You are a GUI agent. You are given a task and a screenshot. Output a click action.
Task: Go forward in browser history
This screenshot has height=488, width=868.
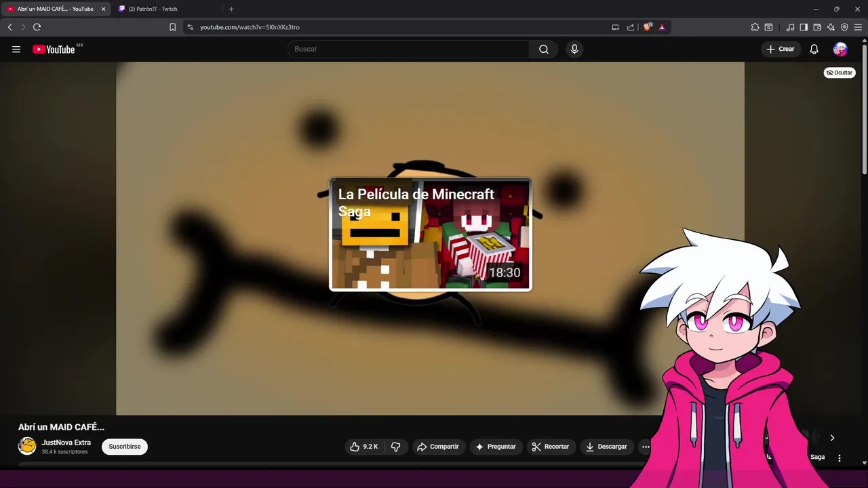(x=23, y=27)
